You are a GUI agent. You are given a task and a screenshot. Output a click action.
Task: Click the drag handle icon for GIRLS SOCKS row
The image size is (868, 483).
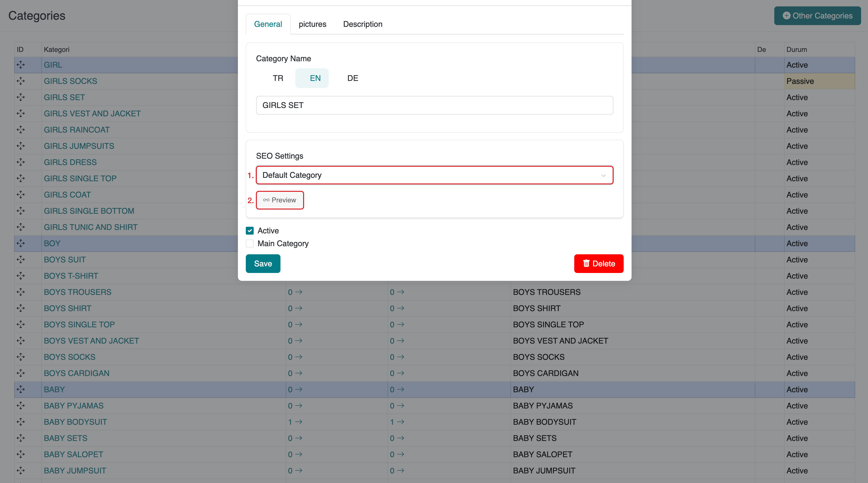pos(21,81)
